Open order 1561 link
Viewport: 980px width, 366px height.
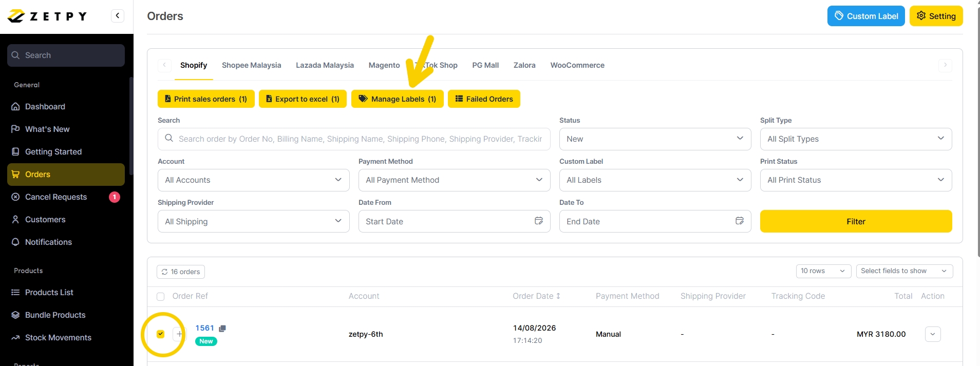(204, 328)
